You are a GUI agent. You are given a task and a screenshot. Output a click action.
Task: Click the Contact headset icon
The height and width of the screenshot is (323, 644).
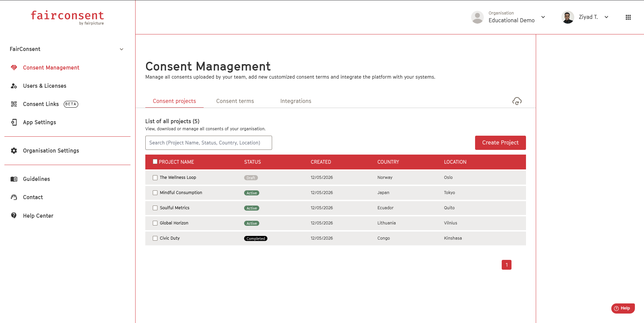[x=14, y=197]
